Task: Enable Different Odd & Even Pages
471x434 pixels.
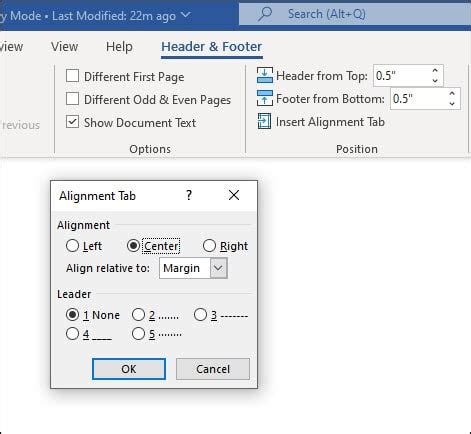Action: 72,99
